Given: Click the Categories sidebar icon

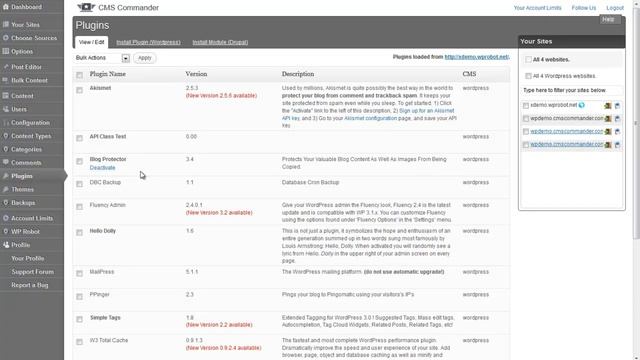Looking at the screenshot, I should click(6, 149).
